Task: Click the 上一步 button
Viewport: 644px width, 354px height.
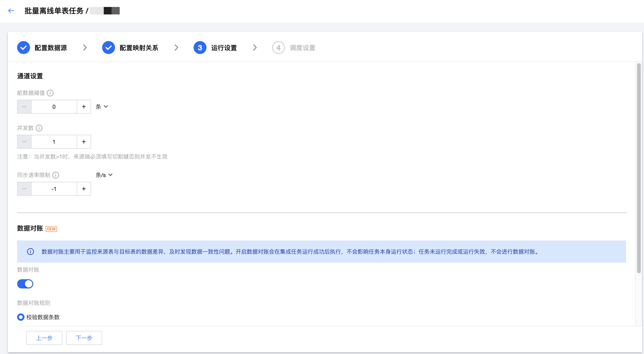Action: click(44, 338)
